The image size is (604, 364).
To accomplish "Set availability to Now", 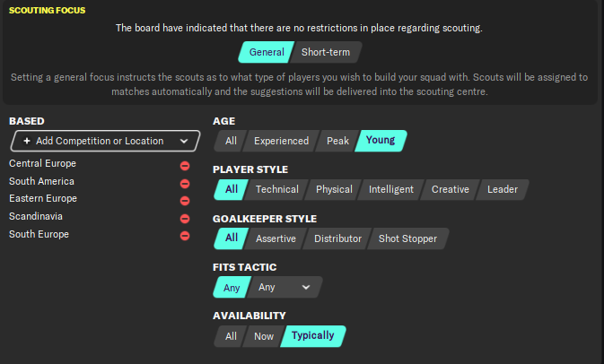I will (263, 336).
